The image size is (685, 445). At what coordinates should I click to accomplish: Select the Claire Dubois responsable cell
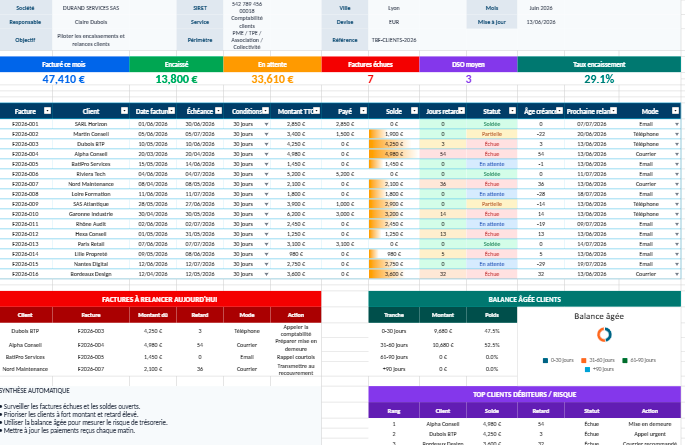click(x=91, y=22)
